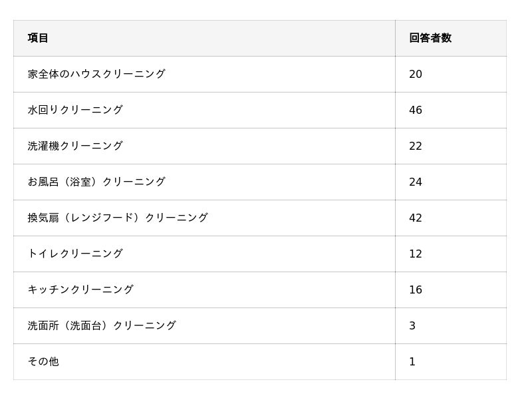This screenshot has width=532, height=400.
Task: Select the その他 row label
Action: coord(43,361)
